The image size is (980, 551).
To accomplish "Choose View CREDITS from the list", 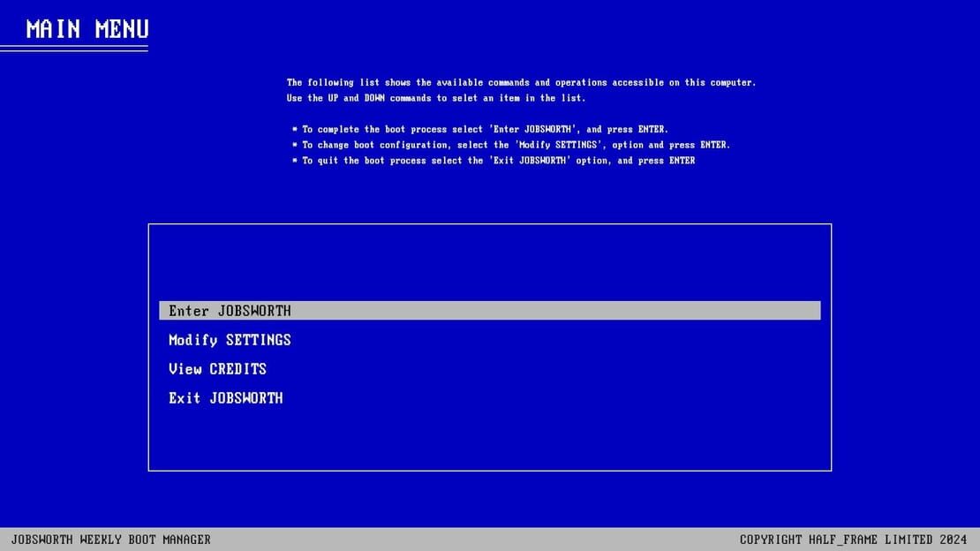I will pyautogui.click(x=217, y=369).
